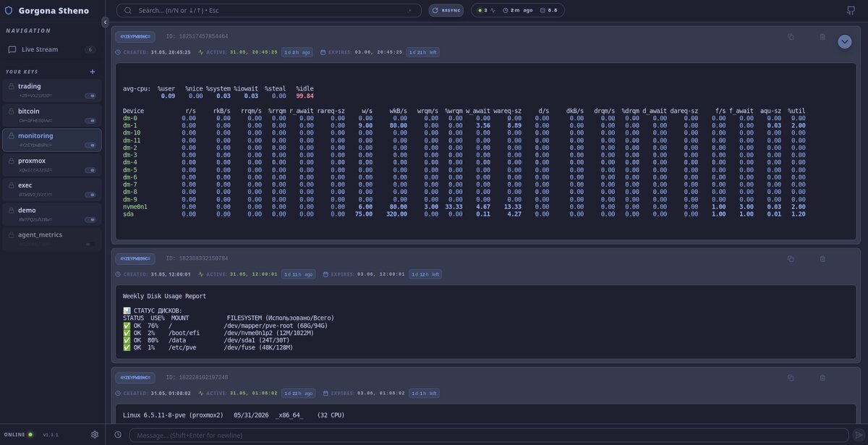This screenshot has width=868, height=445.
Task: Click the round scroll-down chevron button
Action: [x=845, y=42]
